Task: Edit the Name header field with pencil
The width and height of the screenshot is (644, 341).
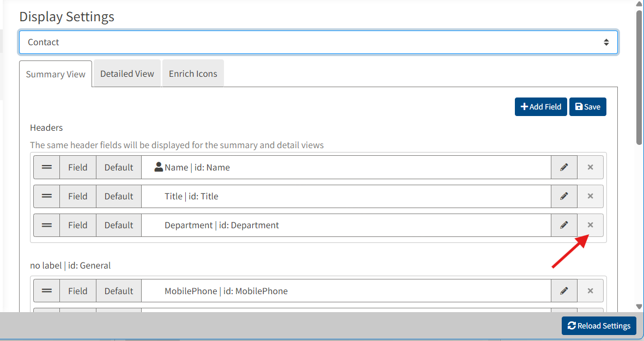Action: (x=564, y=167)
